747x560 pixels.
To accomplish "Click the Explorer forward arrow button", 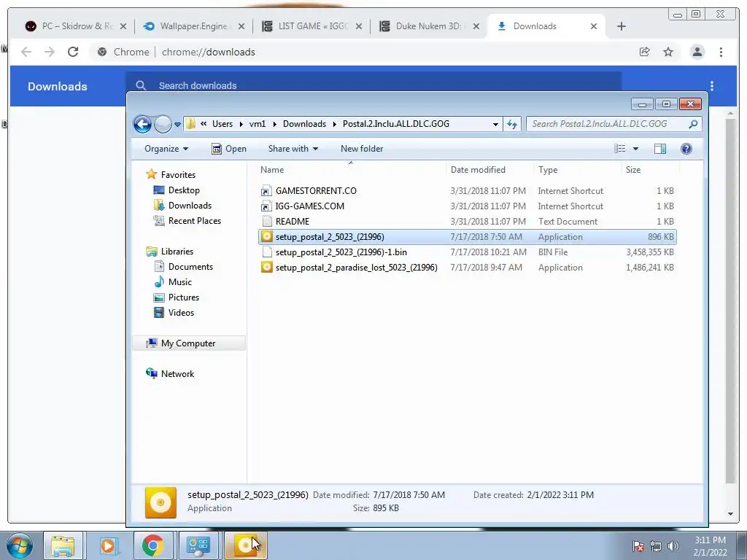I will coord(163,124).
